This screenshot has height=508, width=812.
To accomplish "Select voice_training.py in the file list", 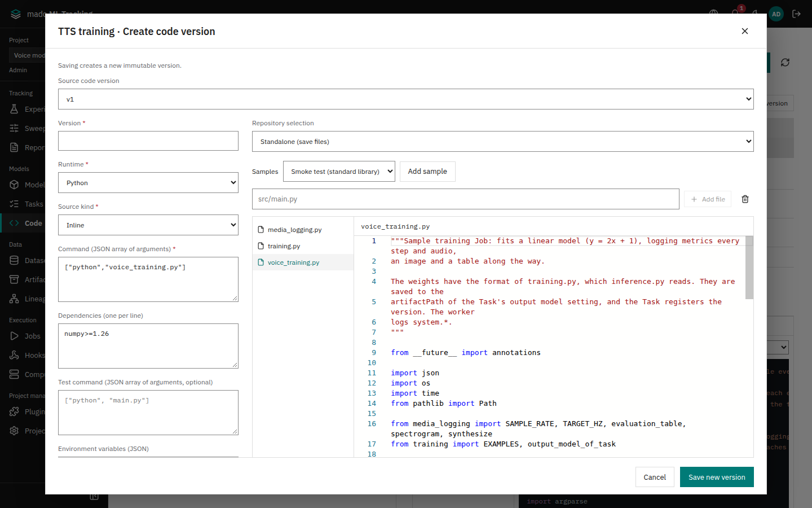I will click(x=303, y=262).
